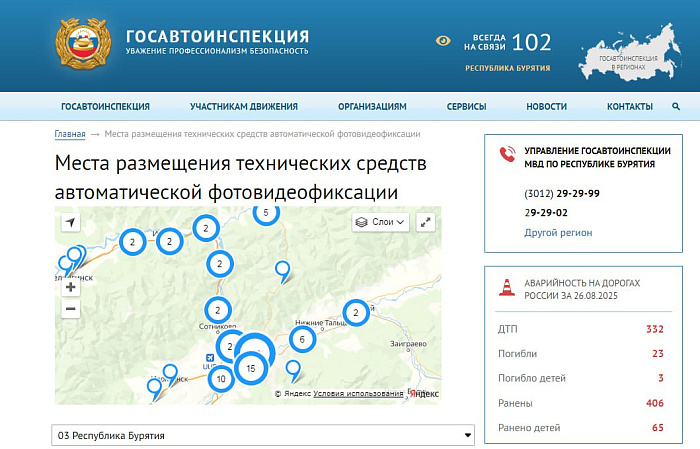Open the Russia regions map

(629, 54)
